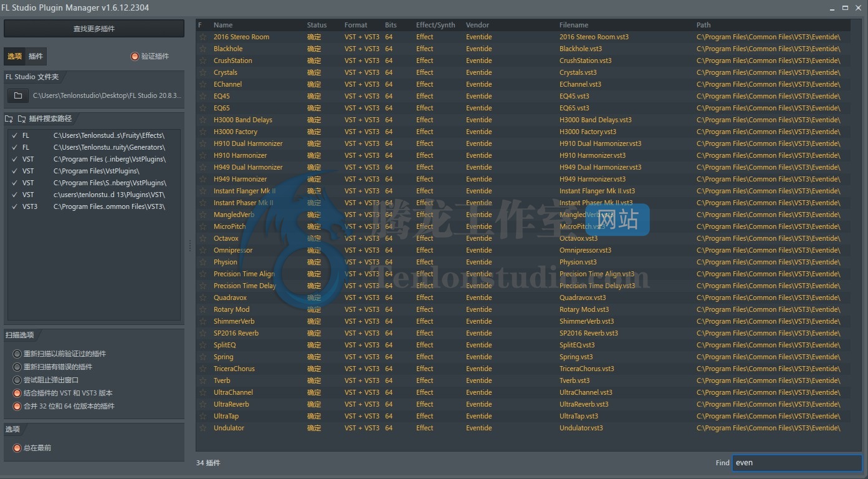Favorite the Tverb plugin
The height and width of the screenshot is (479, 868).
pos(203,380)
